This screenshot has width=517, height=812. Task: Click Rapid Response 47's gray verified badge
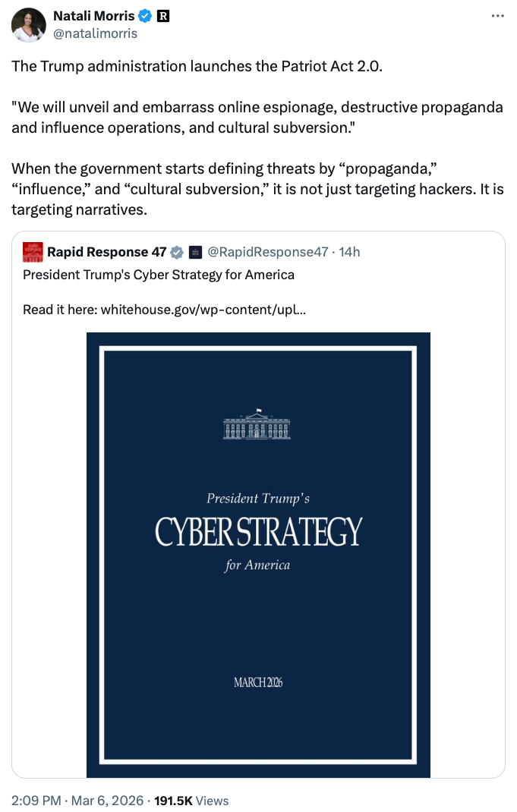[176, 252]
